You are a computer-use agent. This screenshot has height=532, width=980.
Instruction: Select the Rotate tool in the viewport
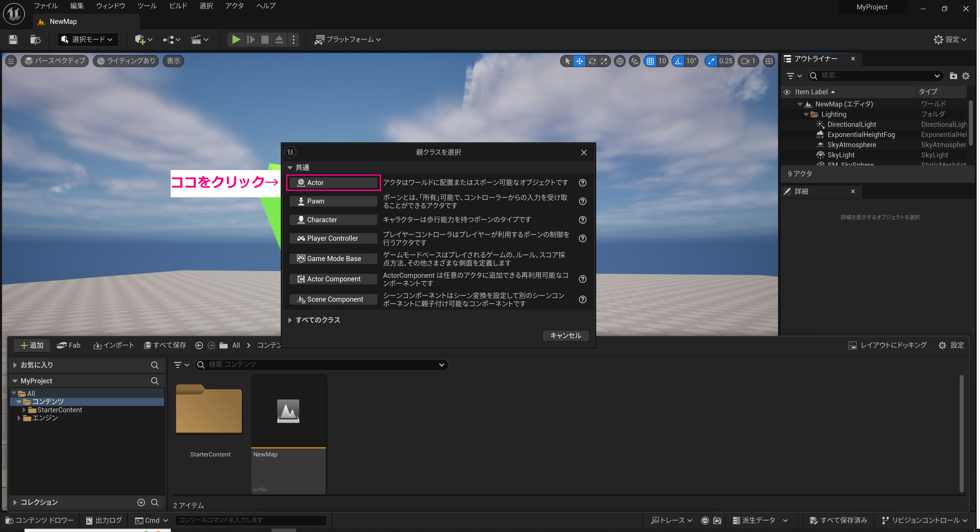pos(592,61)
